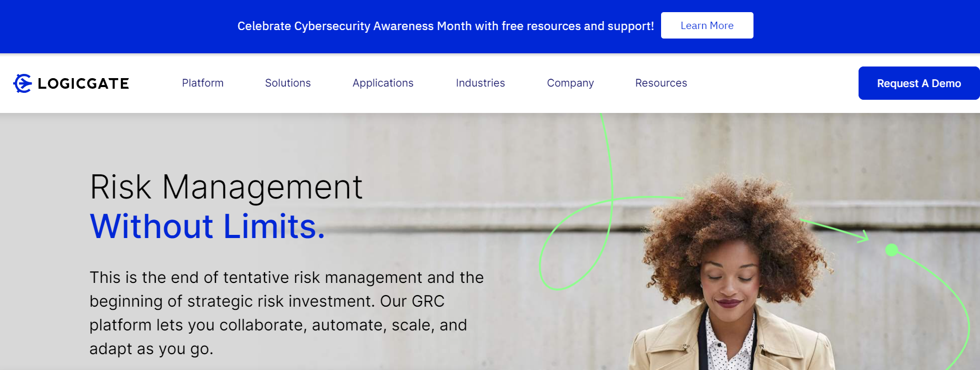Click the green arrowhead graphic
The height and width of the screenshot is (370, 980).
pyautogui.click(x=864, y=236)
